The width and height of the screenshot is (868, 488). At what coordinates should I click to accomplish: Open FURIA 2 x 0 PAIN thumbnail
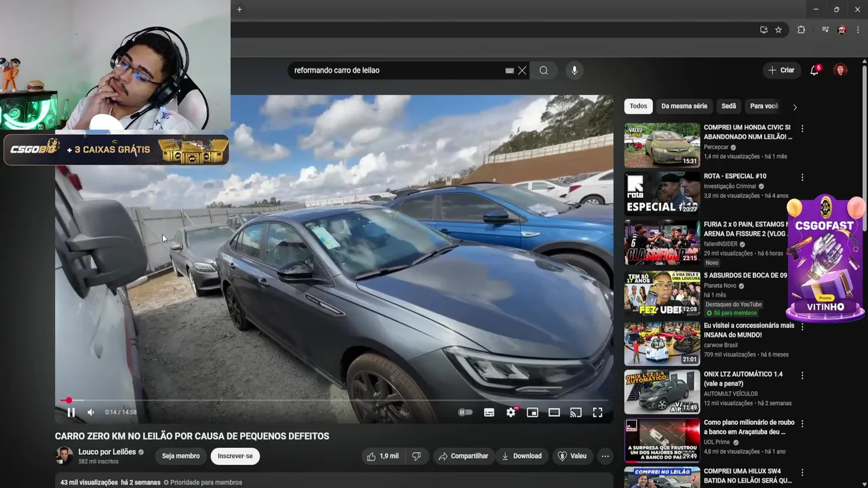[x=663, y=243]
